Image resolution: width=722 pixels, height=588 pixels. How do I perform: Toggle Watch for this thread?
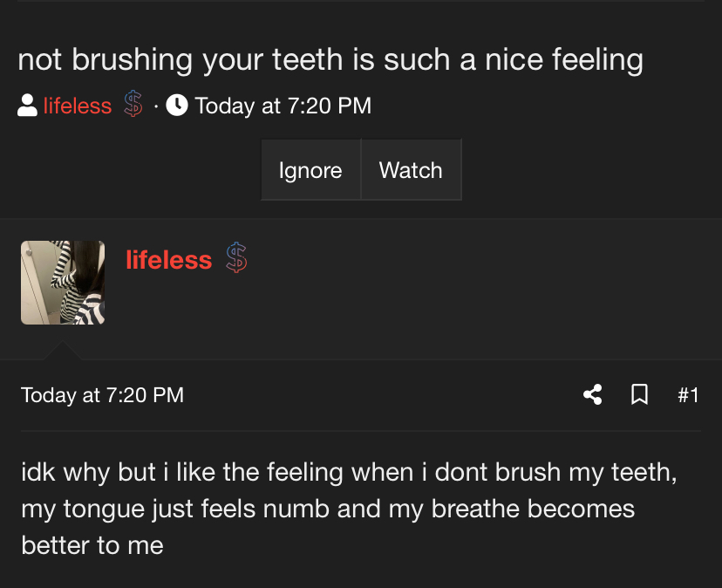[x=411, y=170]
